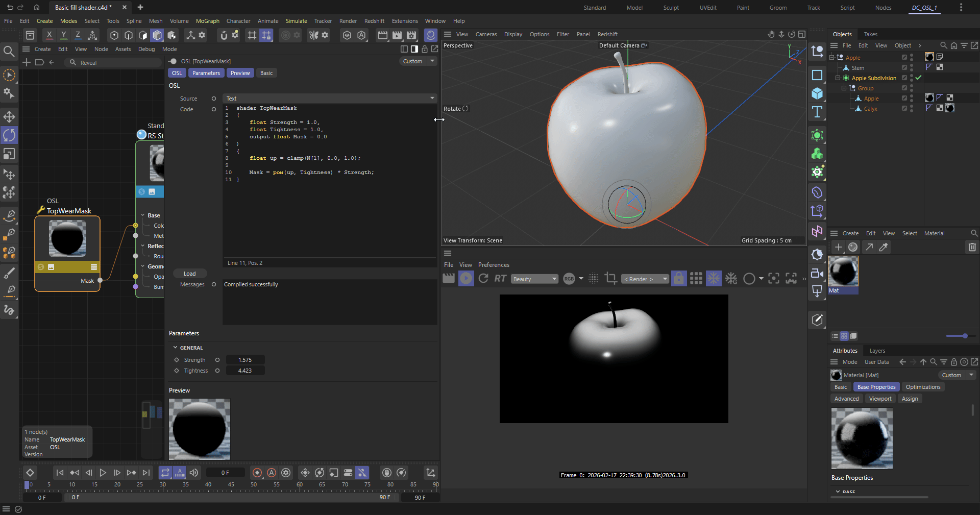
Task: Add a Cube primitive object
Action: (817, 93)
